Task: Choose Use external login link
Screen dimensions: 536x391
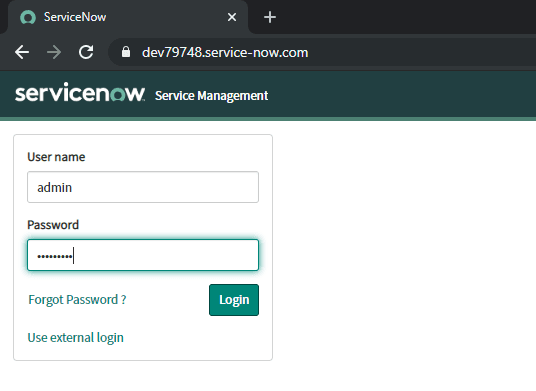Action: [x=76, y=338]
